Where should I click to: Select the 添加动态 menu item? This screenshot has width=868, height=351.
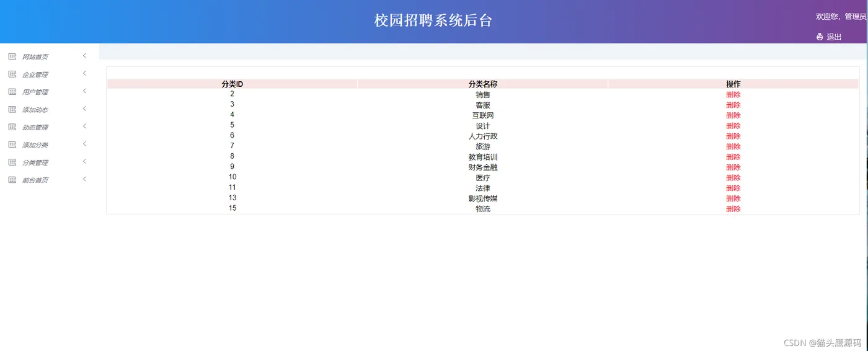coord(35,110)
